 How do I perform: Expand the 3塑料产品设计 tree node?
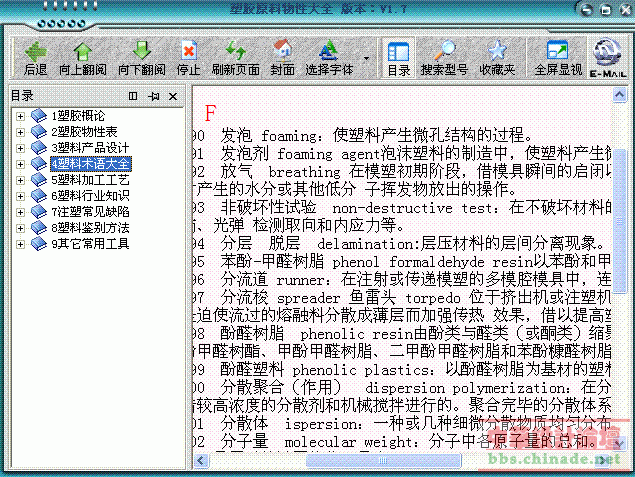[20, 148]
